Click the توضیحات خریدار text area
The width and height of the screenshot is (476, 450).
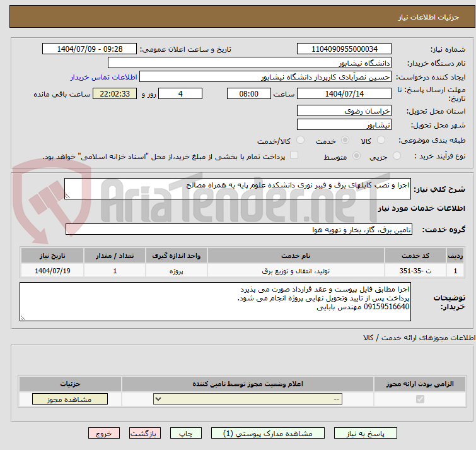pos(215,302)
